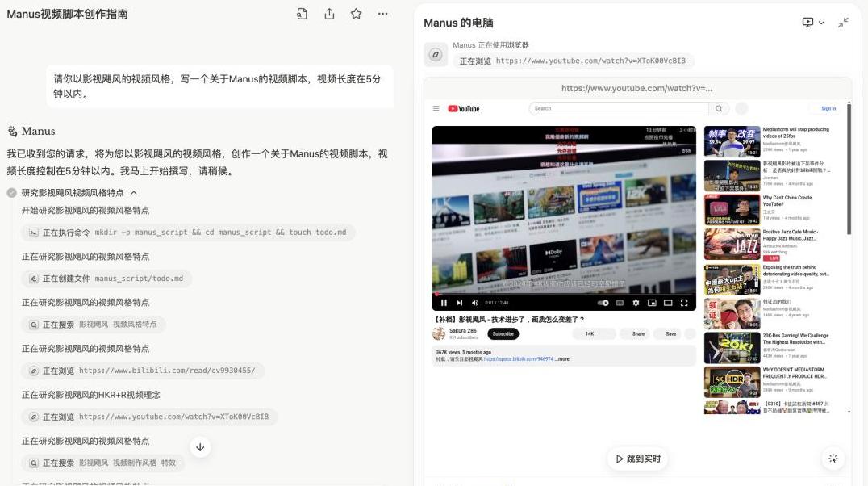Mute the video volume speaker icon
The image size is (868, 486).
tap(475, 303)
